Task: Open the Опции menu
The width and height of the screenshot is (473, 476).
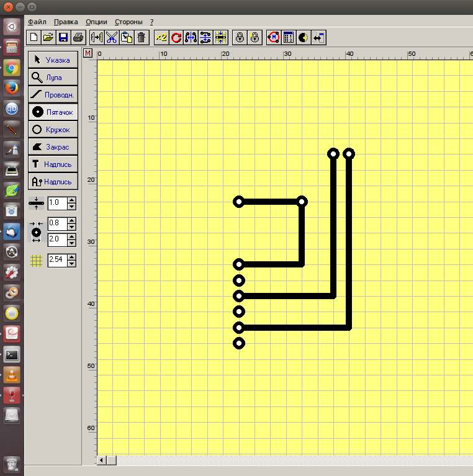Action: tap(96, 22)
